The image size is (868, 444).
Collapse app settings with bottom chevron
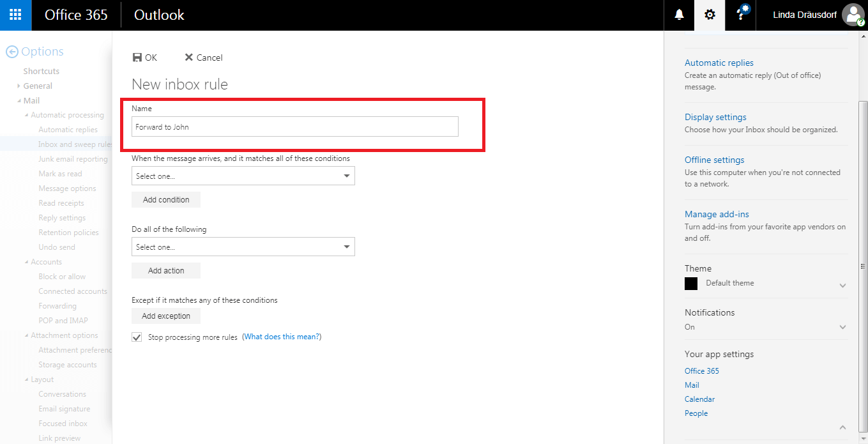[x=842, y=427]
